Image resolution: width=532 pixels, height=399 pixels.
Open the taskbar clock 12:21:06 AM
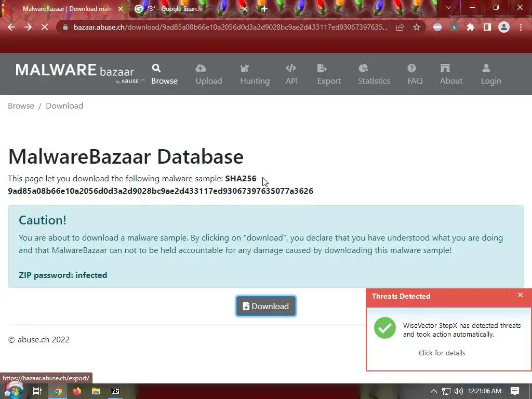pos(485,391)
